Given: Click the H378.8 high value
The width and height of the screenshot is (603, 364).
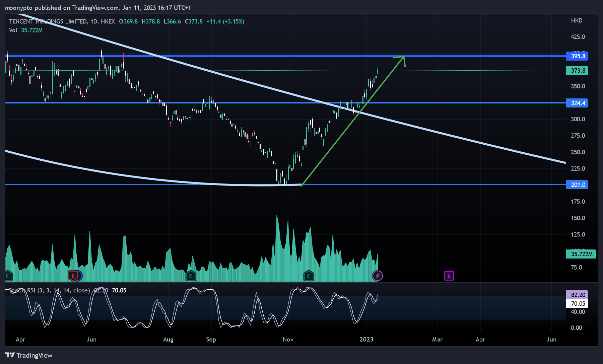Looking at the screenshot, I should [x=151, y=21].
